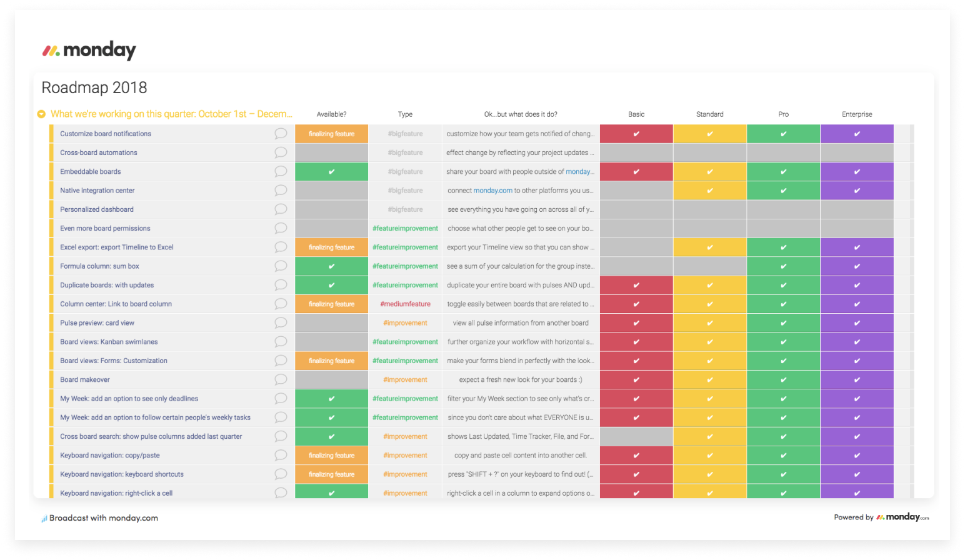The width and height of the screenshot is (965, 560).
Task: Toggle Basic checkmark for Customize board notifications
Action: pyautogui.click(x=636, y=134)
